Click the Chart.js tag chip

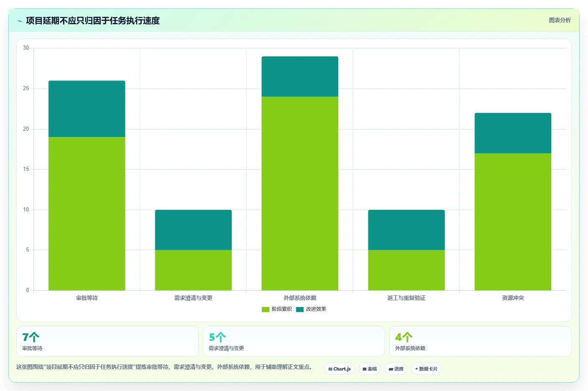pyautogui.click(x=340, y=369)
